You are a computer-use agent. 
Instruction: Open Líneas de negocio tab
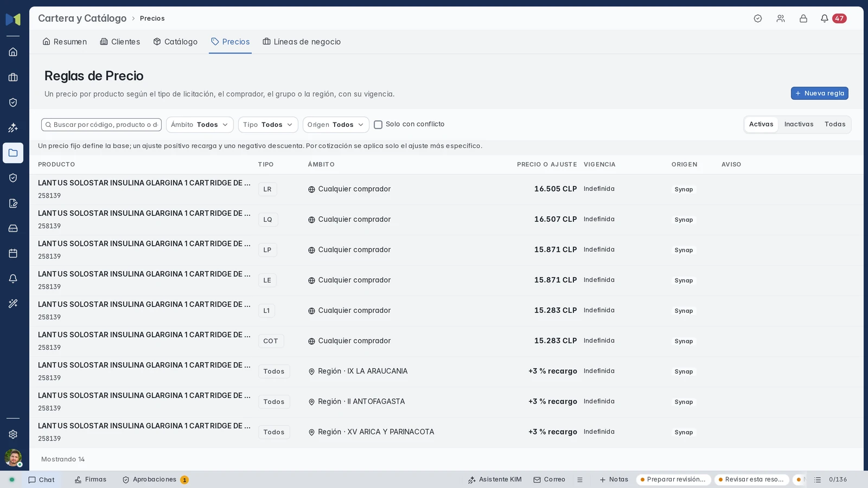(x=302, y=42)
